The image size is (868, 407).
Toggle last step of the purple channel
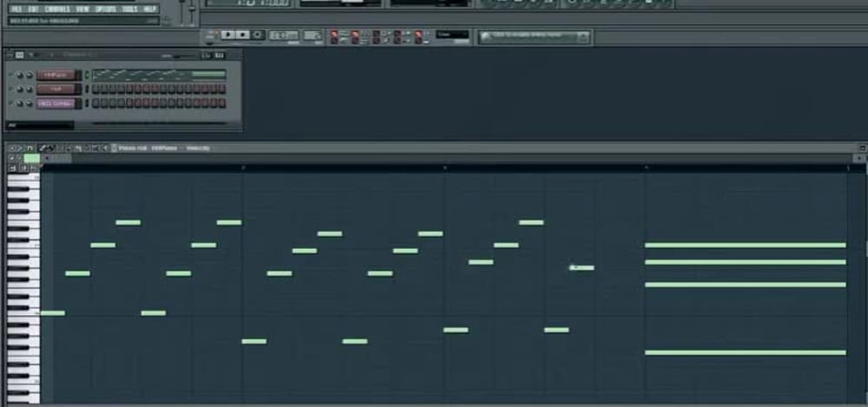(x=222, y=103)
